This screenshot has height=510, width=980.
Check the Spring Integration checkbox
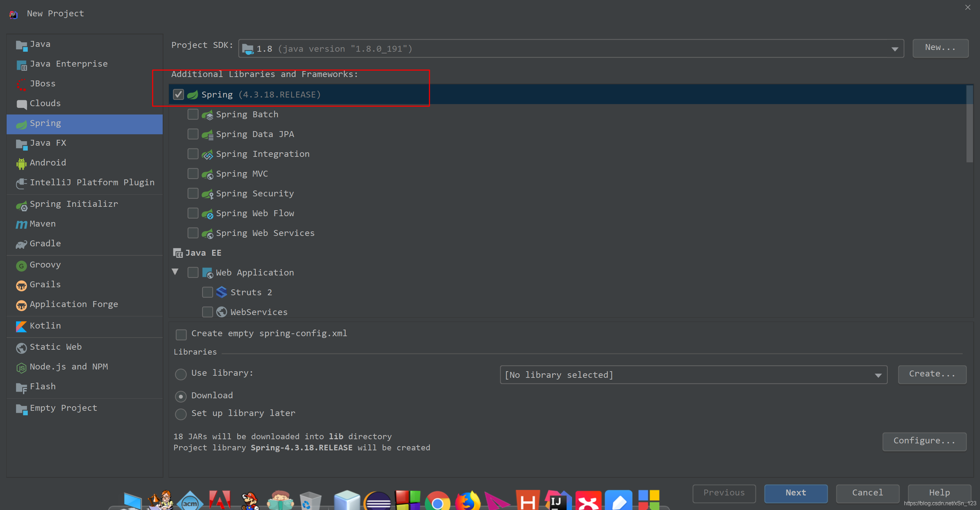click(193, 154)
